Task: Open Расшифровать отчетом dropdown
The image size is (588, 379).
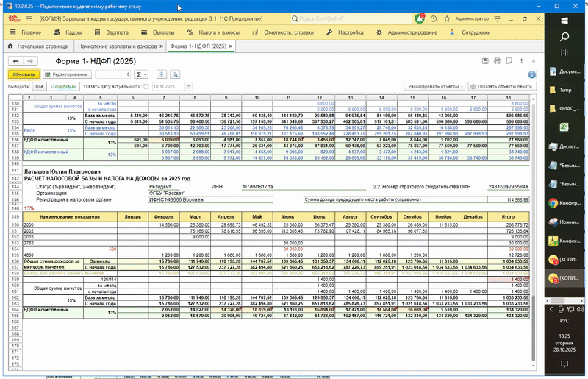Action: (x=434, y=86)
